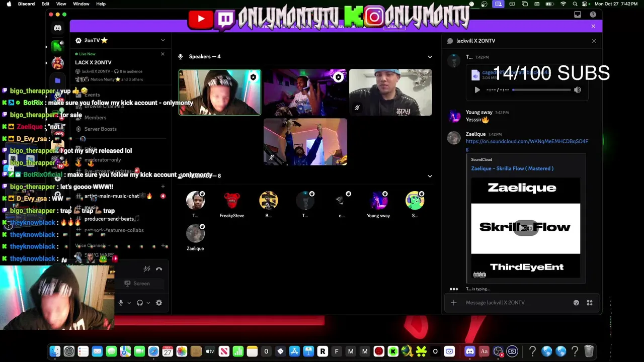The width and height of the screenshot is (644, 362).
Task: Select the top-left speaker video tile
Action: [x=220, y=93]
